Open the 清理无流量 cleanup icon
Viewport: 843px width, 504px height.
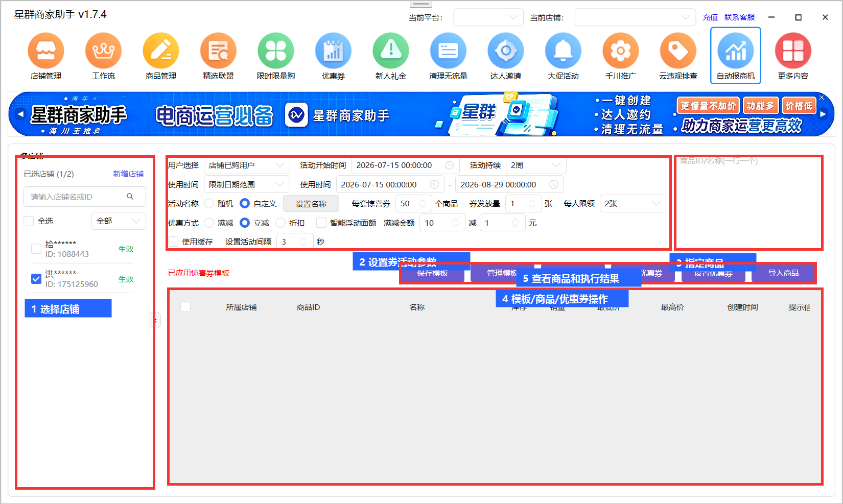click(448, 51)
